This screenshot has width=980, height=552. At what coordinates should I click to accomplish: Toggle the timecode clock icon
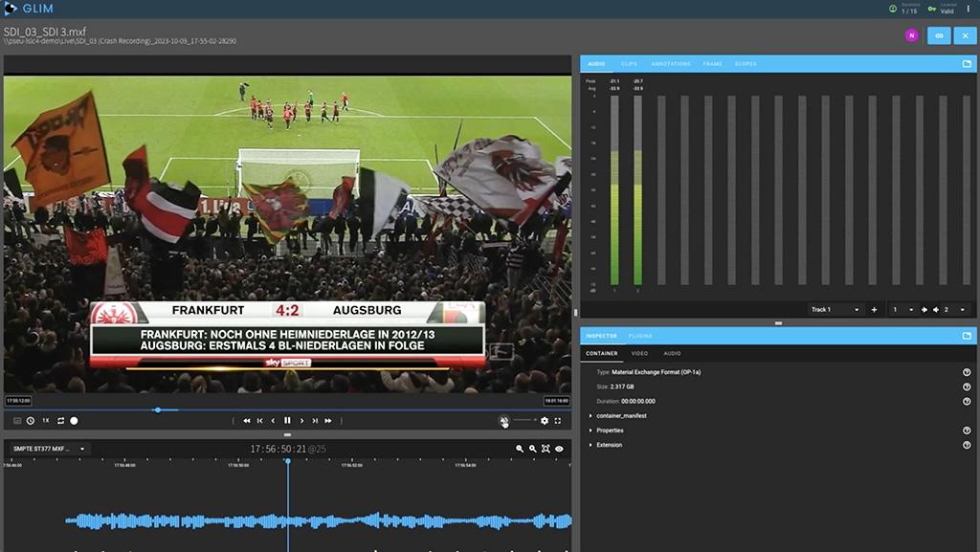tap(31, 421)
